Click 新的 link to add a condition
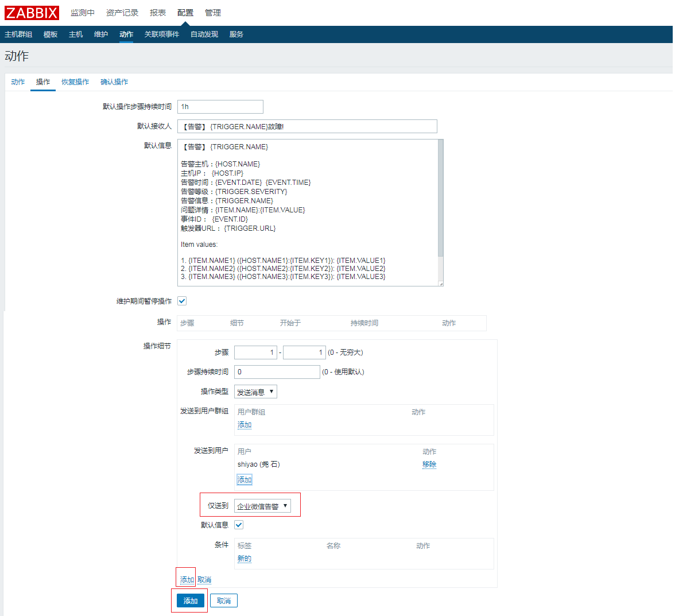The height and width of the screenshot is (616, 675). pyautogui.click(x=245, y=559)
